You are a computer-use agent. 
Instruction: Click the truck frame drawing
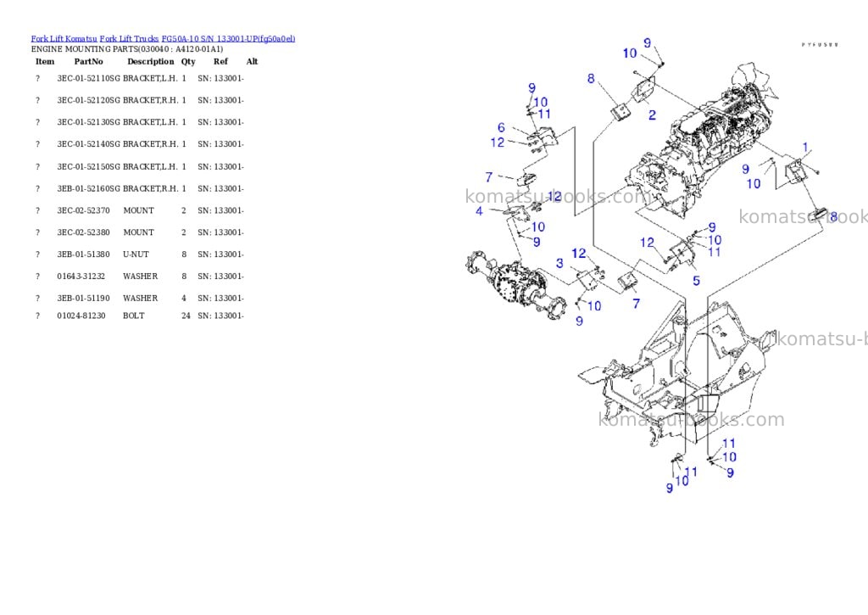678,374
